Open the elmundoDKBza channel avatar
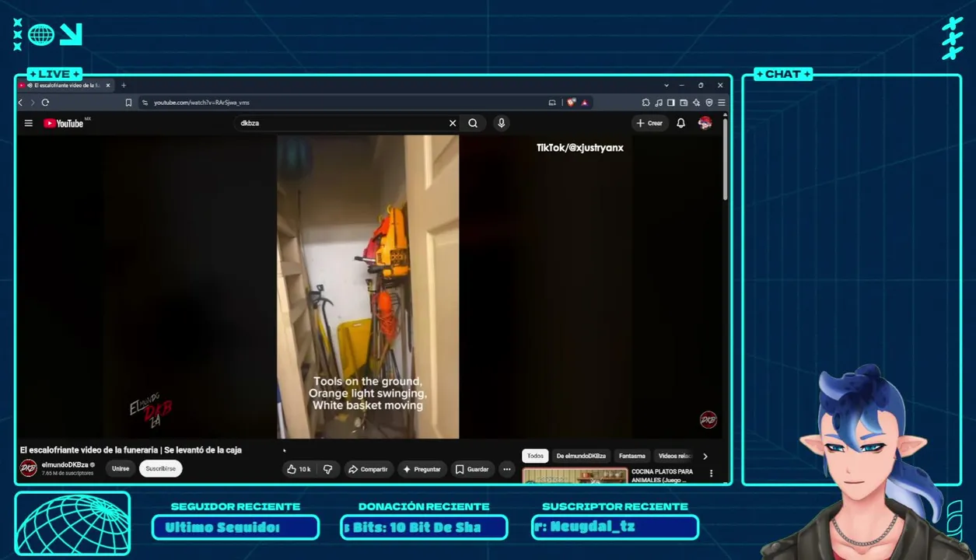The width and height of the screenshot is (976, 560). 29,468
